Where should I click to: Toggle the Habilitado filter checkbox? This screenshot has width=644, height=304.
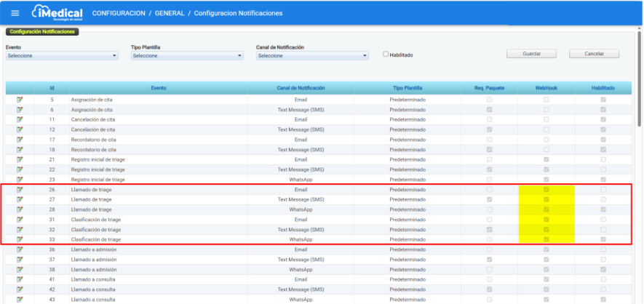pos(386,55)
